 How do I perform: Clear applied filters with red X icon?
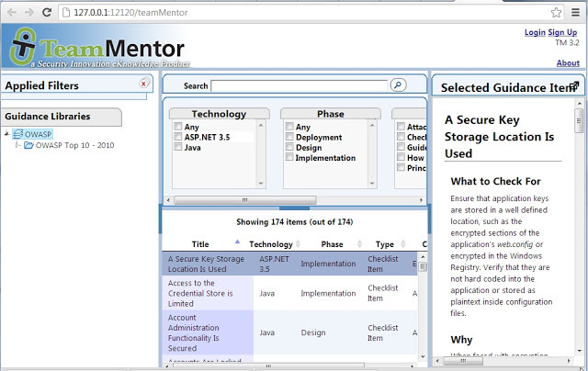pyautogui.click(x=144, y=84)
